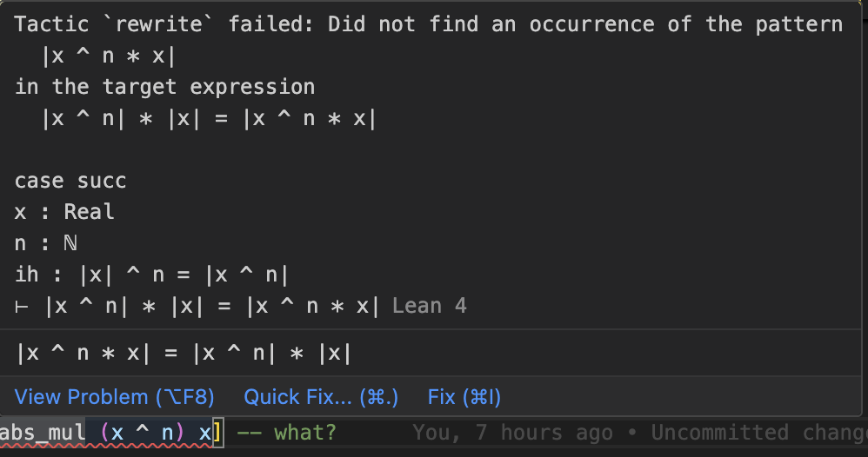Image resolution: width=868 pixels, height=457 pixels.
Task: Click the 'Lean 4' source label
Action: [429, 306]
